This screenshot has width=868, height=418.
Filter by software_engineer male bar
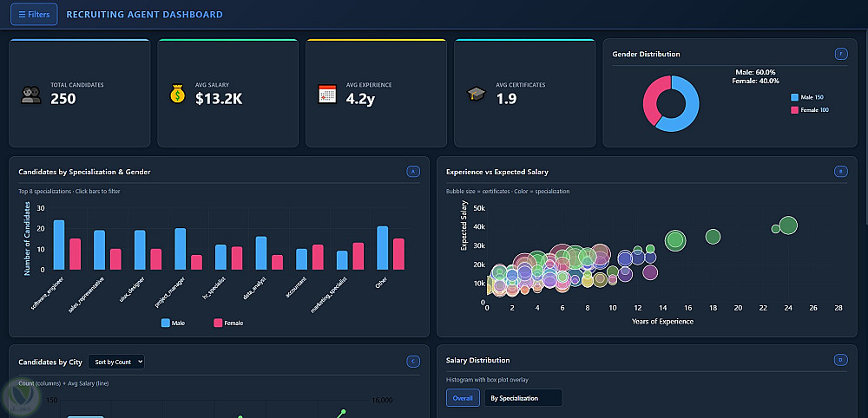pyautogui.click(x=59, y=245)
